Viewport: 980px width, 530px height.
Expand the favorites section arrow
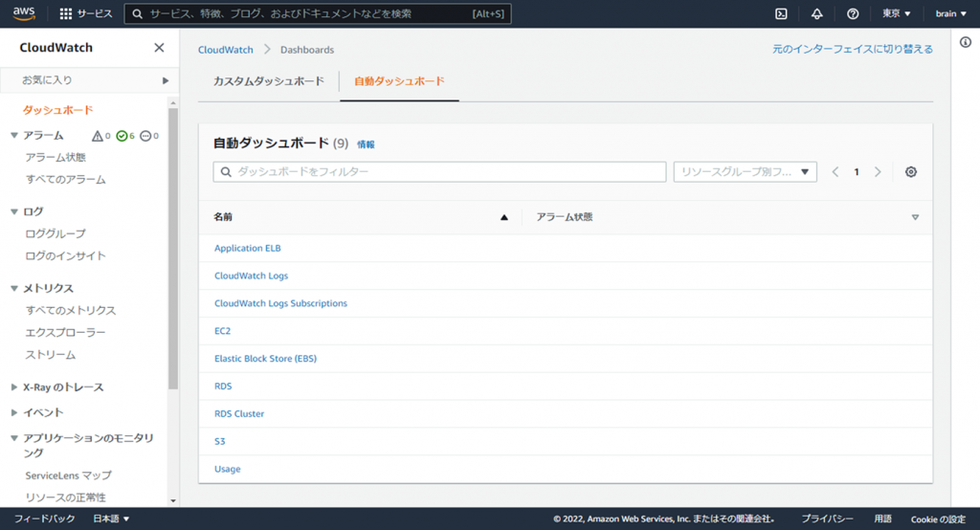(x=165, y=80)
